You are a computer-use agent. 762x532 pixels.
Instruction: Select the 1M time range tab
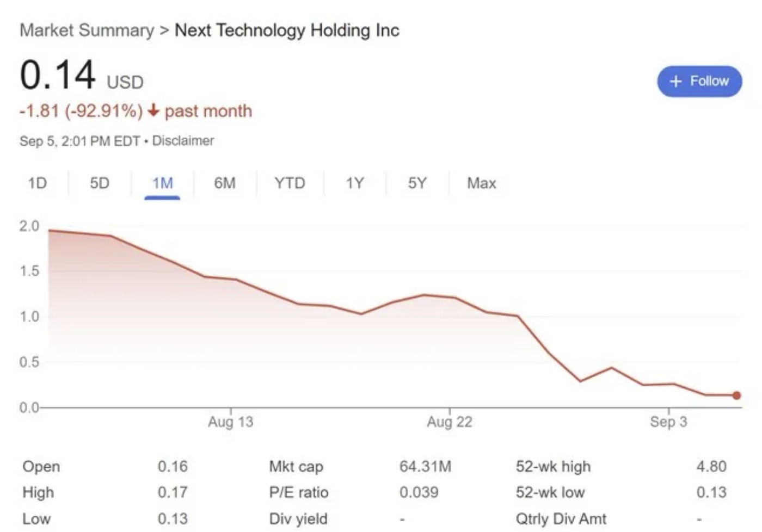162,183
